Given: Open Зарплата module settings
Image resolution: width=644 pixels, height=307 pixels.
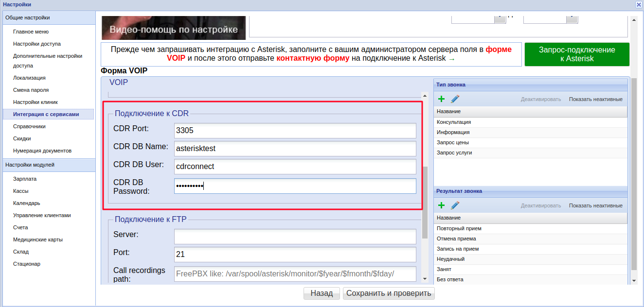Looking at the screenshot, I should 25,179.
